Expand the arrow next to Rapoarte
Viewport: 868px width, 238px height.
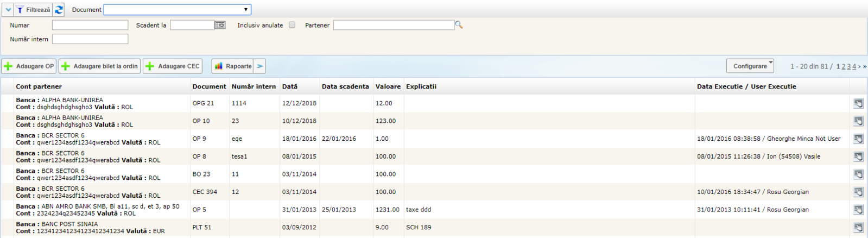coord(260,66)
